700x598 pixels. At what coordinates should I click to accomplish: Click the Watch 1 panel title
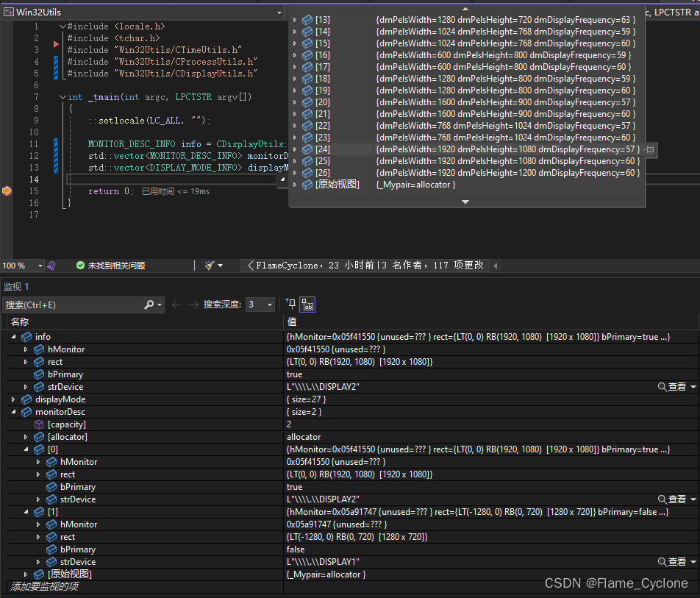coord(16,287)
